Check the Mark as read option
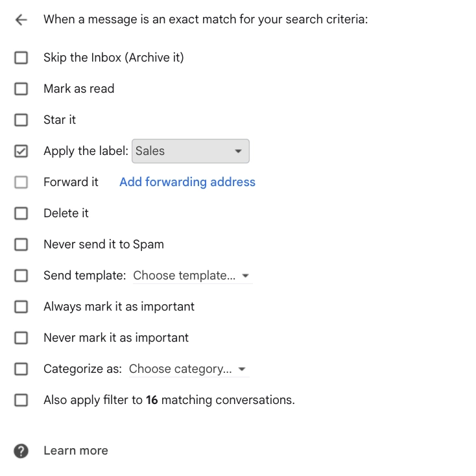The height and width of the screenshot is (476, 476). (x=21, y=89)
